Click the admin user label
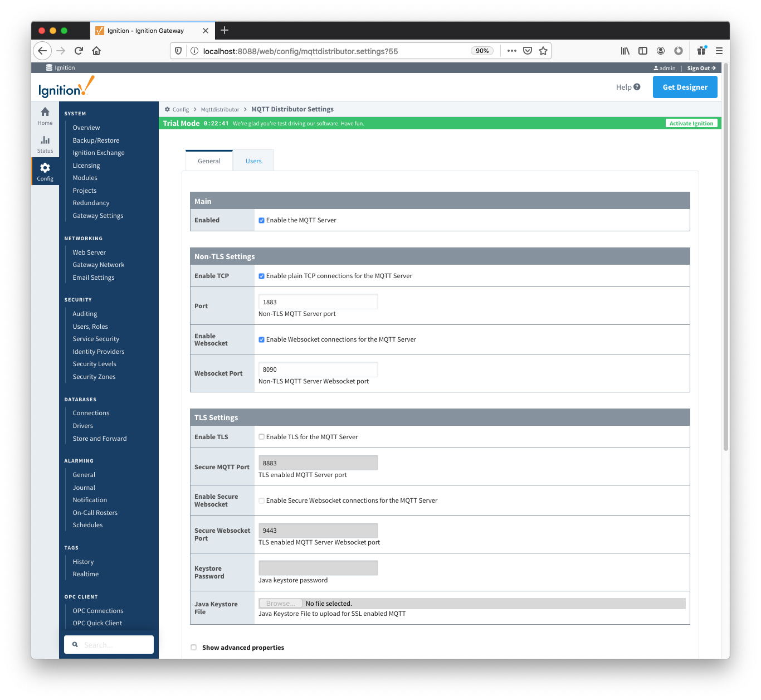Image resolution: width=761 pixels, height=700 pixels. point(665,68)
